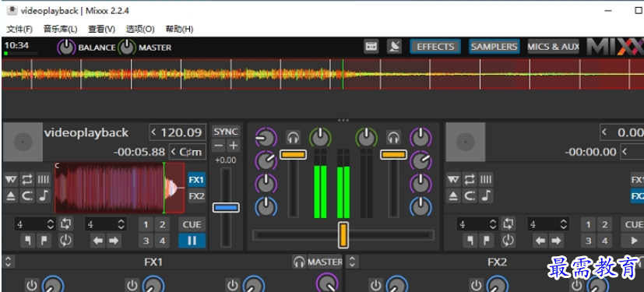
Task: Open the 选项(O) menu
Action: point(140,29)
